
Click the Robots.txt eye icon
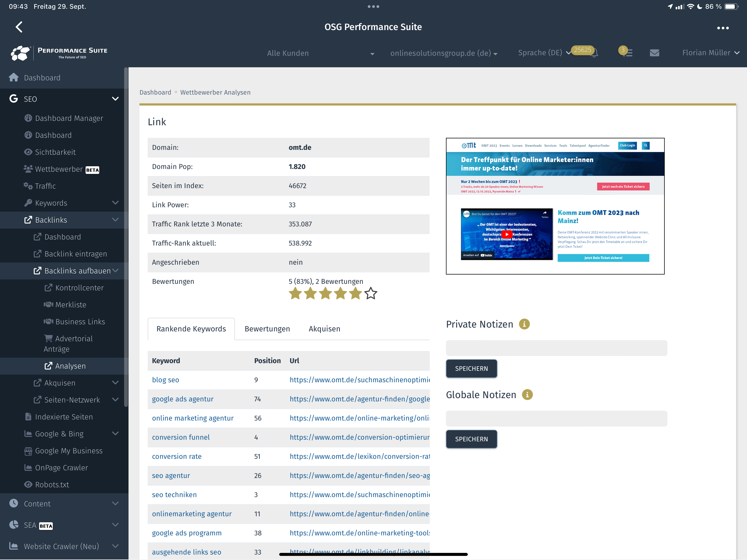point(28,484)
